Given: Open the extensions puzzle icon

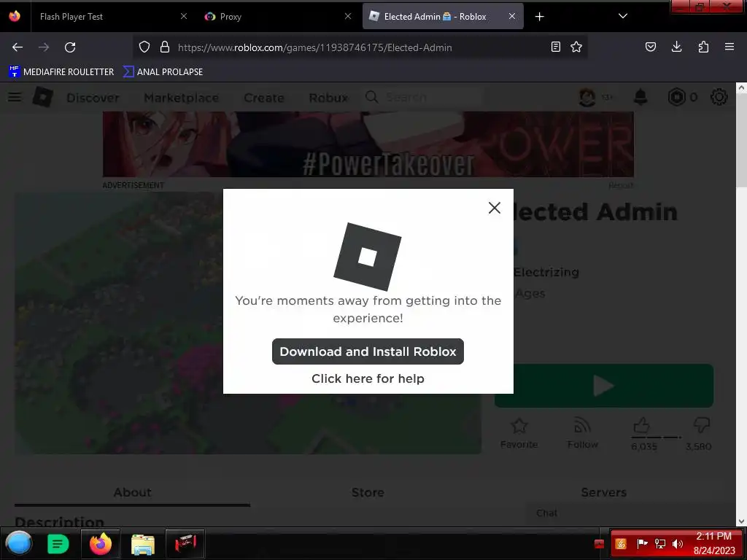Looking at the screenshot, I should click(703, 47).
